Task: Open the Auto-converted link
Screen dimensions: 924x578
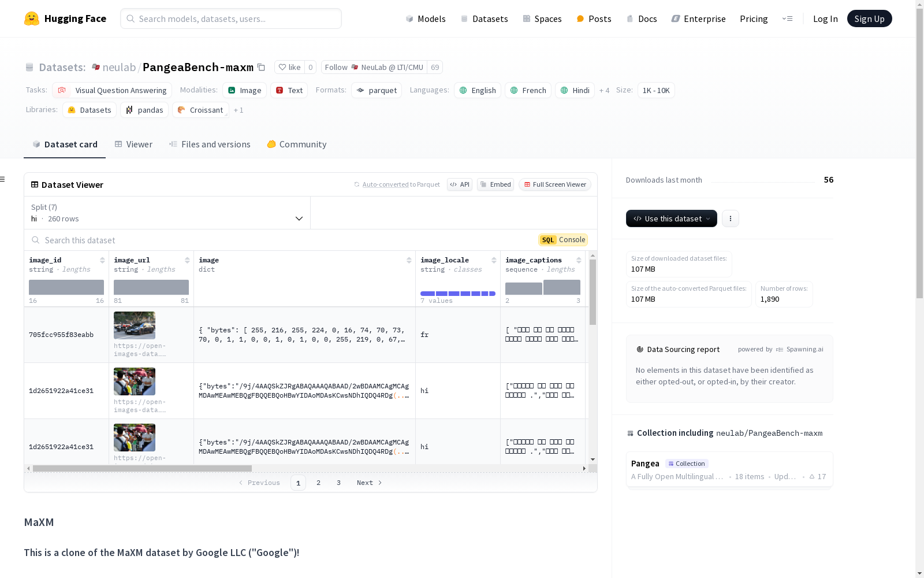Action: pos(385,184)
